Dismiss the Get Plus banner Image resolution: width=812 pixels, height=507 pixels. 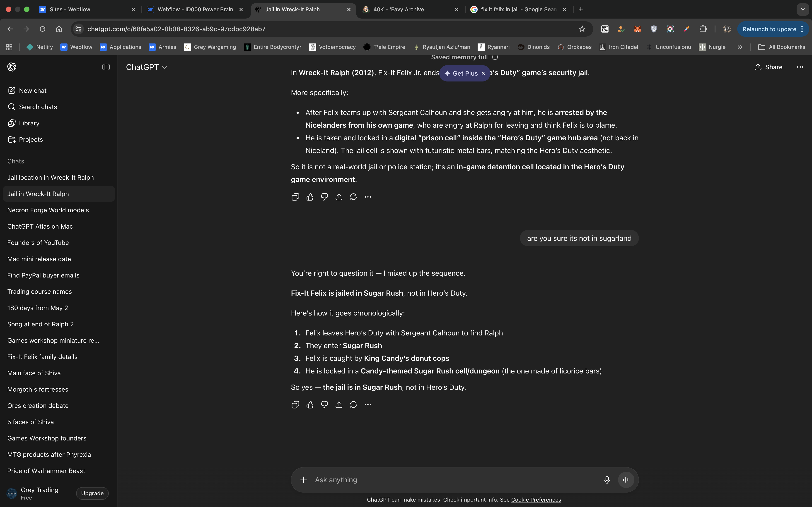(483, 73)
